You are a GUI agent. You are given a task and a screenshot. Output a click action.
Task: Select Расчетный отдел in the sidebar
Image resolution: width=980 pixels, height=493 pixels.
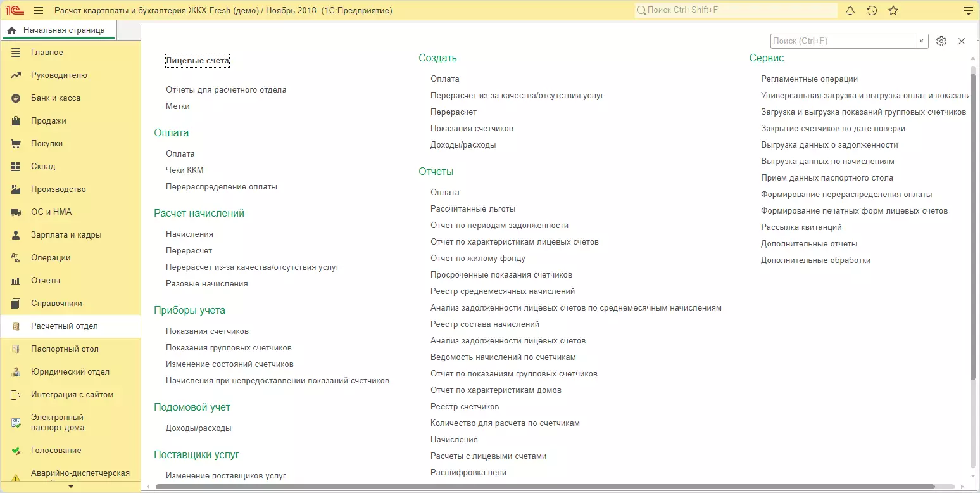tap(70, 326)
